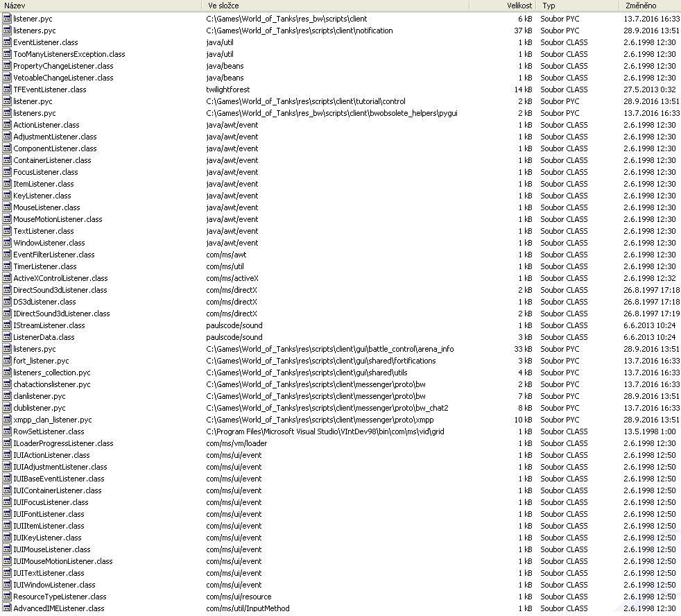Select the file IUIFocusListener.class
681x616 pixels.
click(x=51, y=502)
